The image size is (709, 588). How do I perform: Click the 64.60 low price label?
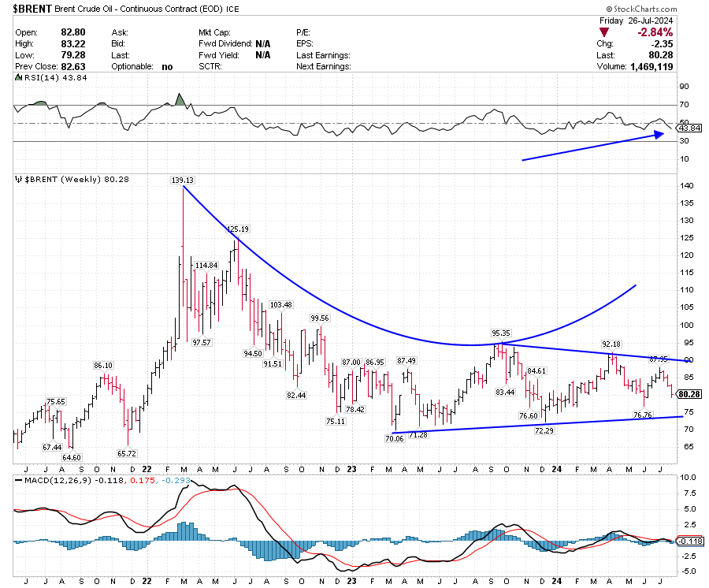[72, 457]
